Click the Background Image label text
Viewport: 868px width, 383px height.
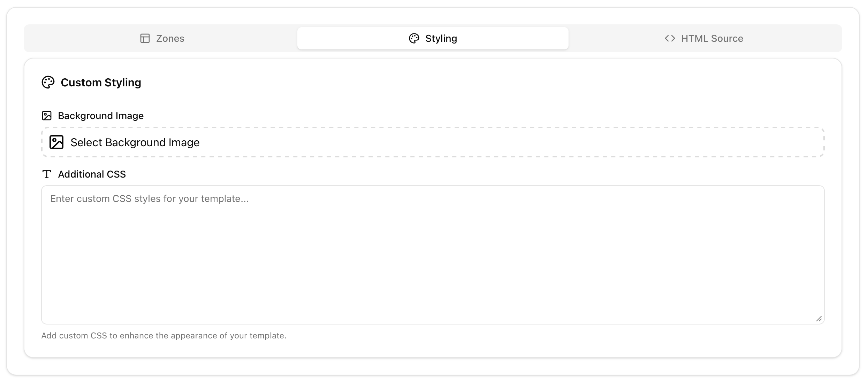pyautogui.click(x=101, y=116)
